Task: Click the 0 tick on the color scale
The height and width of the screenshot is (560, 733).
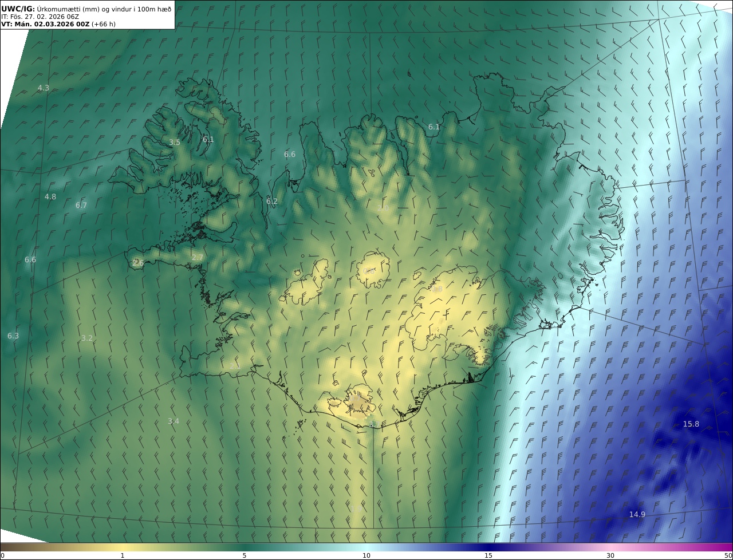Action: pyautogui.click(x=2, y=555)
